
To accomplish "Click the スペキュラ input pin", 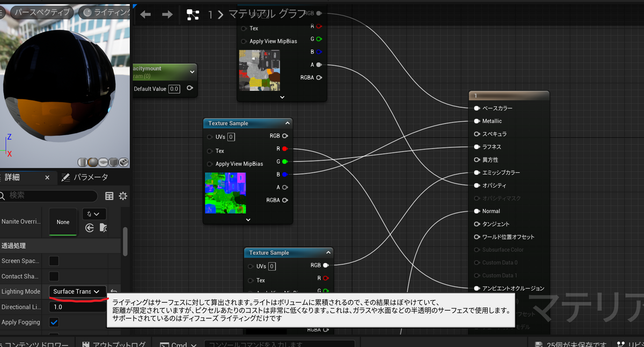I will (477, 134).
